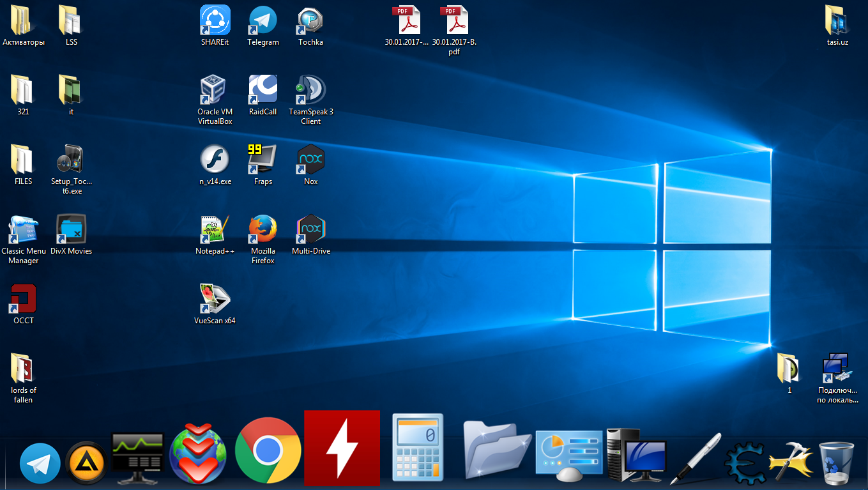Open the My Computer dock icon
This screenshot has width=868, height=490.
[x=636, y=455]
